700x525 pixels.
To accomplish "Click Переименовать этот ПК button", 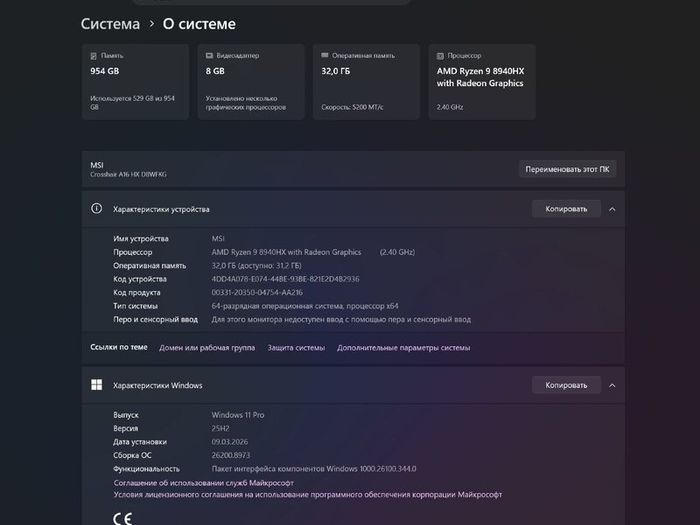I will pos(567,169).
